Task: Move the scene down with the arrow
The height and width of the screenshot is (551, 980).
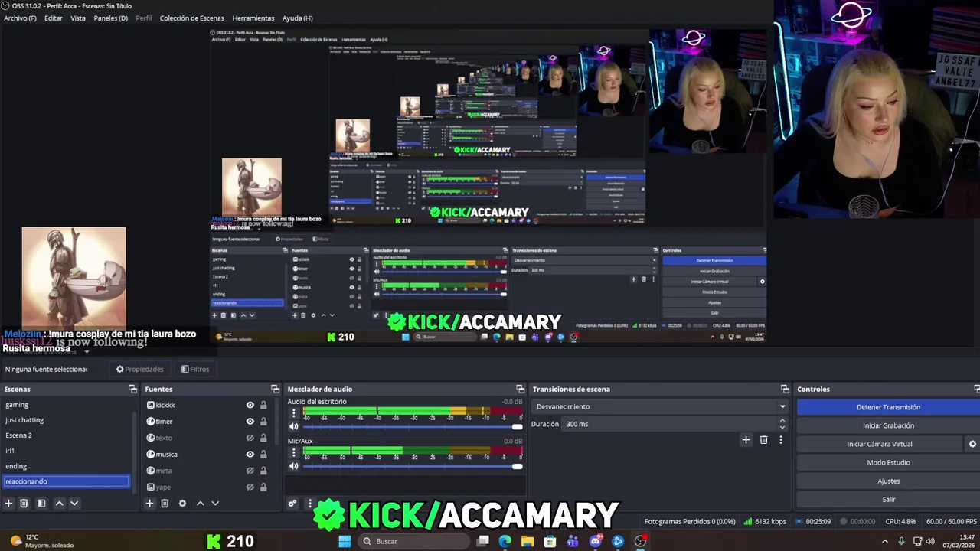Action: pyautogui.click(x=74, y=503)
